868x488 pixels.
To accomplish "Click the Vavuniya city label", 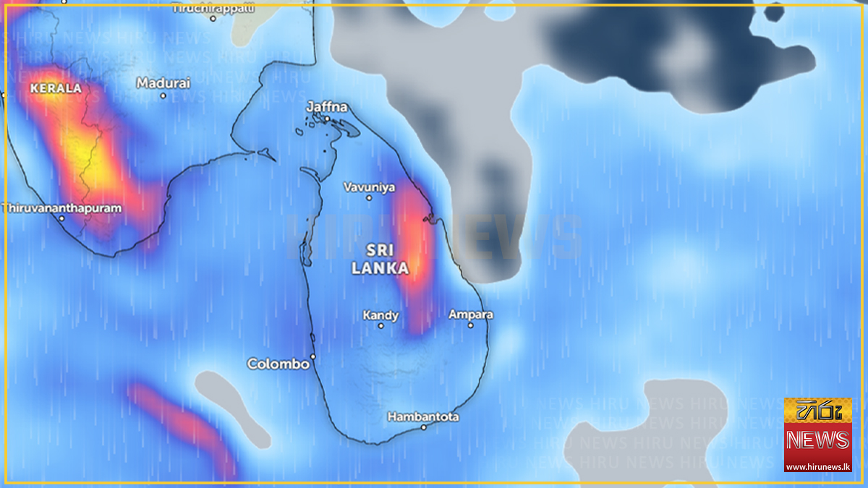I will [369, 187].
